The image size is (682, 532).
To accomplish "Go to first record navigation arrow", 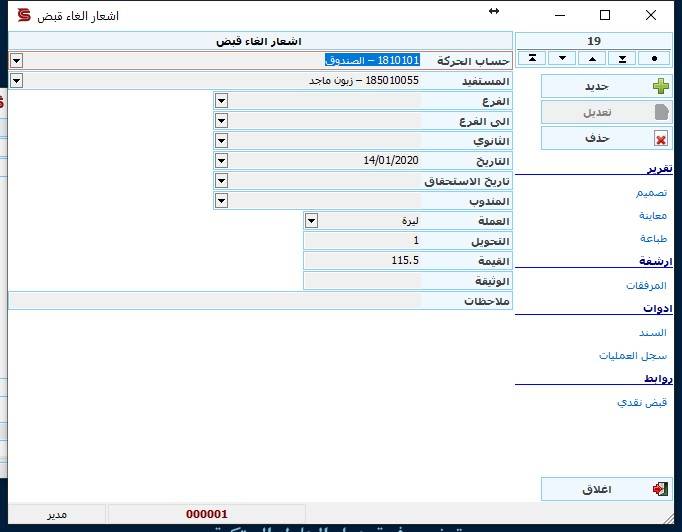I will pyautogui.click(x=532, y=58).
